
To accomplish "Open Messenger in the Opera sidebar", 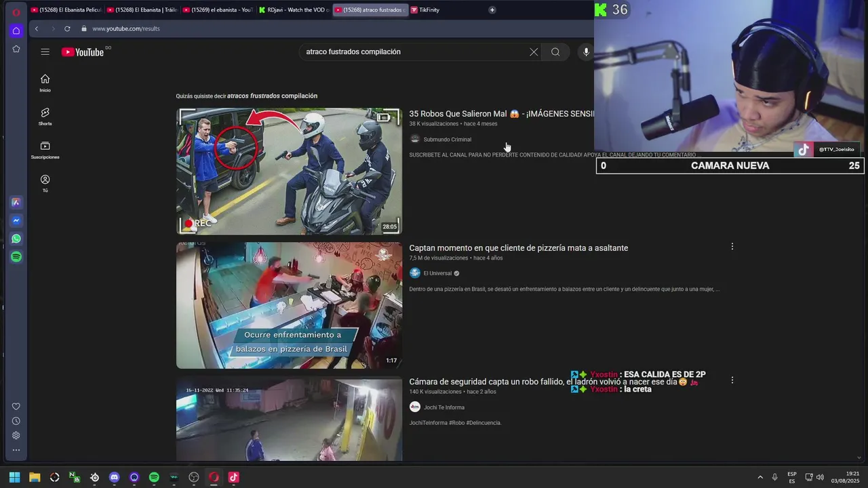I will [x=16, y=220].
